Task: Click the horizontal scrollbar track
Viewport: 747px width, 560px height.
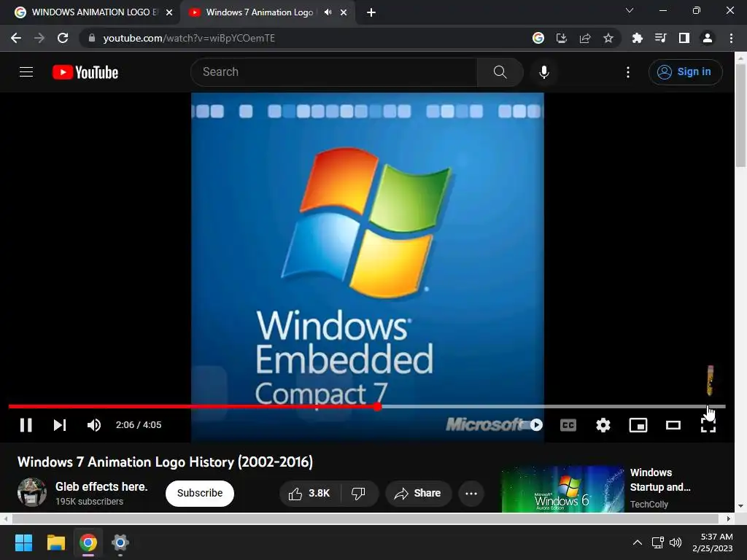Action: (365, 518)
